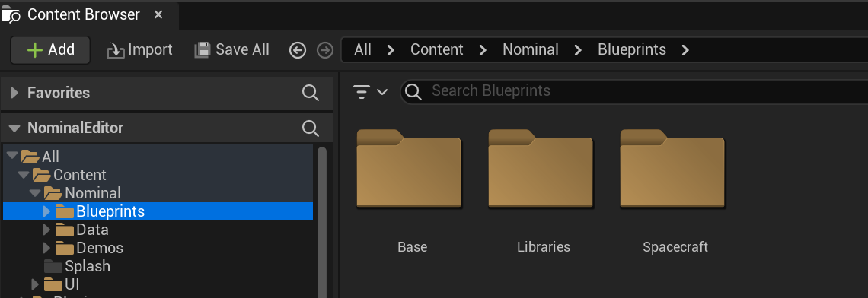Click the Spacecraft folder name label
Image resolution: width=868 pixels, height=298 pixels.
tap(675, 246)
